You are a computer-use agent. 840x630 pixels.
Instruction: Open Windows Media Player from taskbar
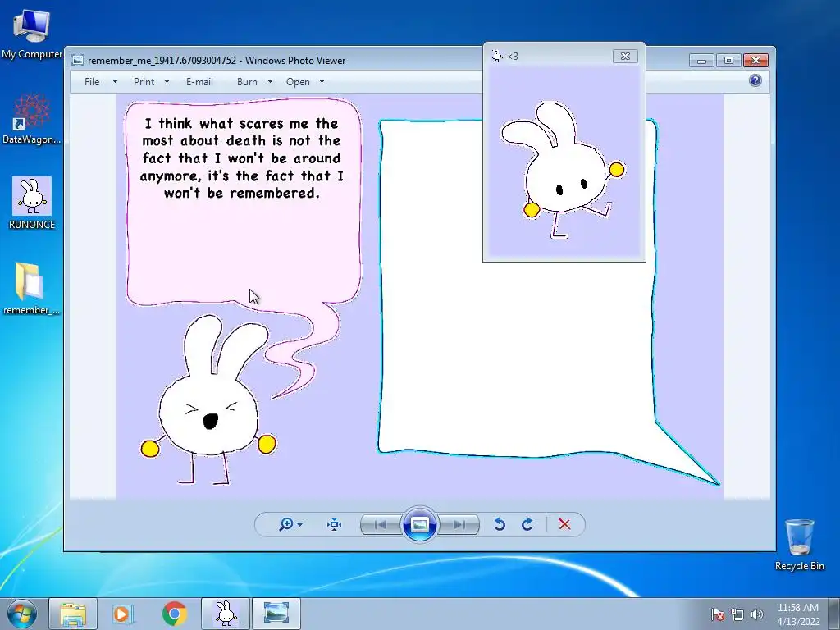(123, 614)
